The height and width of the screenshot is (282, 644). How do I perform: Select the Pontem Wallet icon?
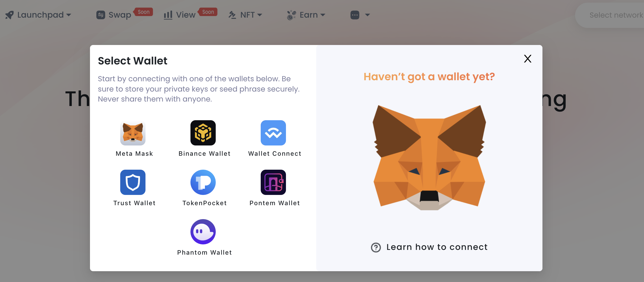(273, 182)
